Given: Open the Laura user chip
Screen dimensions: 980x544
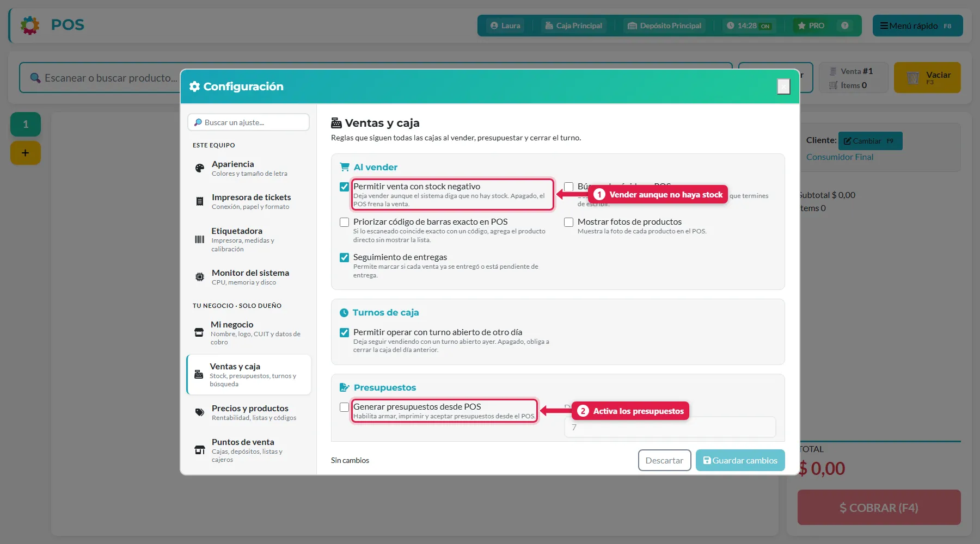Looking at the screenshot, I should 505,26.
